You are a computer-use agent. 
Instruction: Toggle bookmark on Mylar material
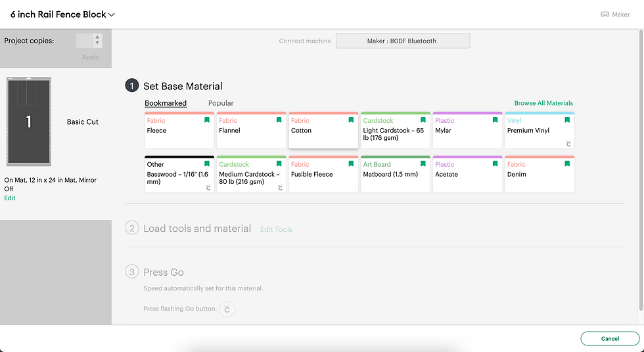pos(495,120)
